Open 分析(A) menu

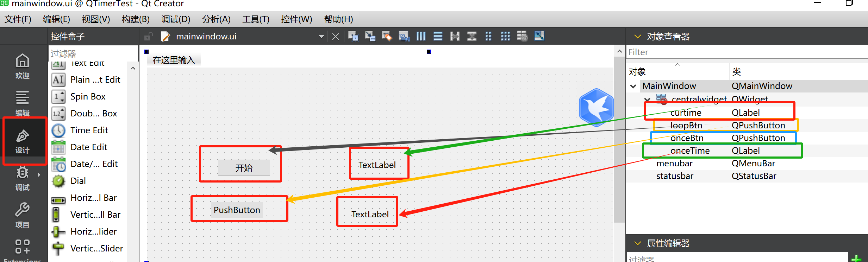[x=216, y=19]
